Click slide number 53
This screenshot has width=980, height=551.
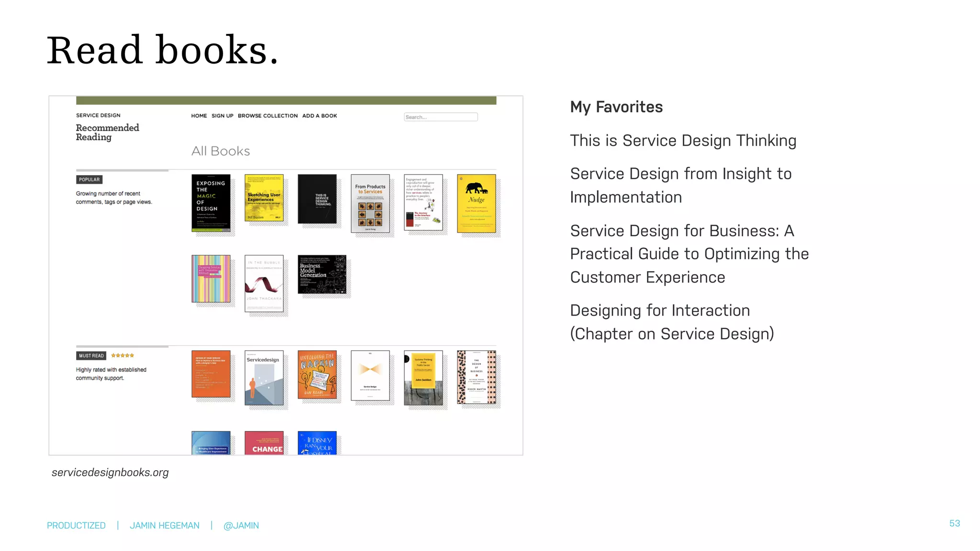[x=955, y=524]
